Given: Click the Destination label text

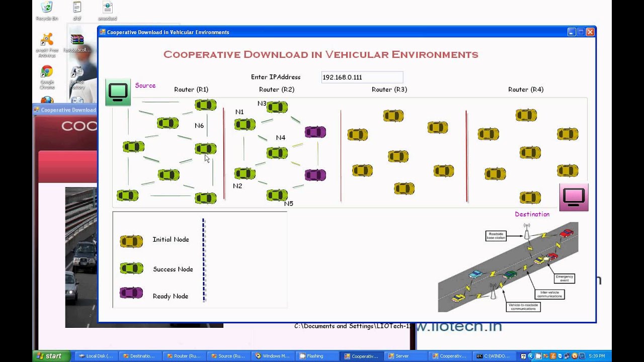Looking at the screenshot, I should (x=532, y=214).
